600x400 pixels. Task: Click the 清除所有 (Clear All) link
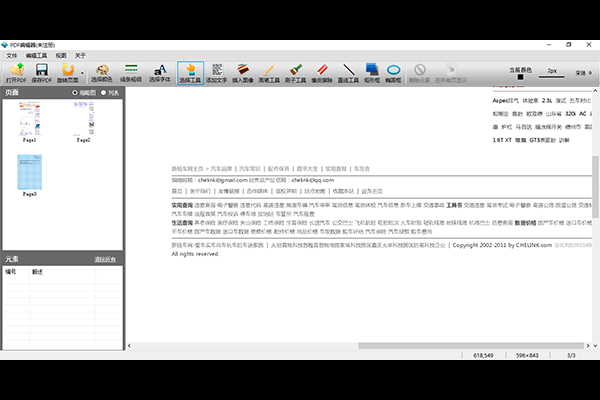tap(105, 260)
